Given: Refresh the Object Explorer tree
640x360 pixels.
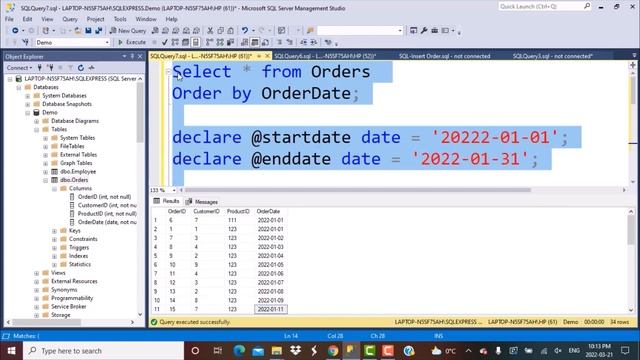Looking at the screenshot, I should [81, 68].
